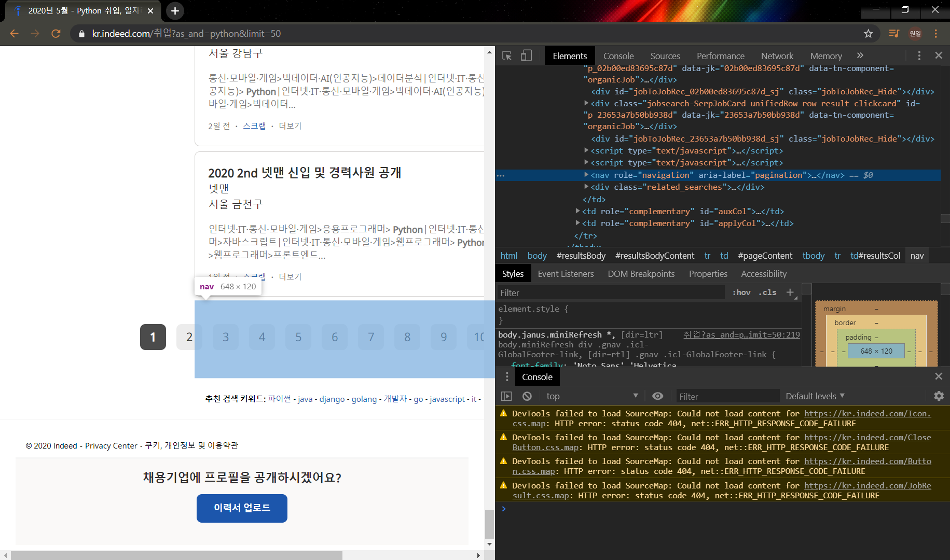Select the Accessibility pane tab

coord(764,274)
